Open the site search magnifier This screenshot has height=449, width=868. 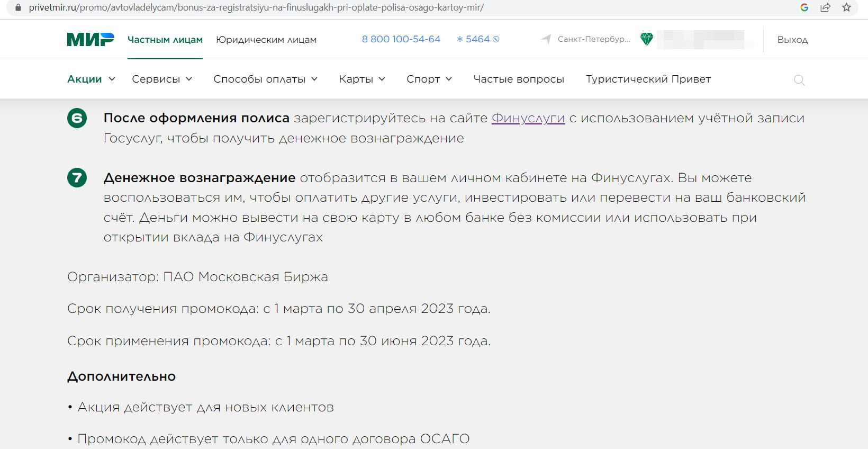pos(799,80)
